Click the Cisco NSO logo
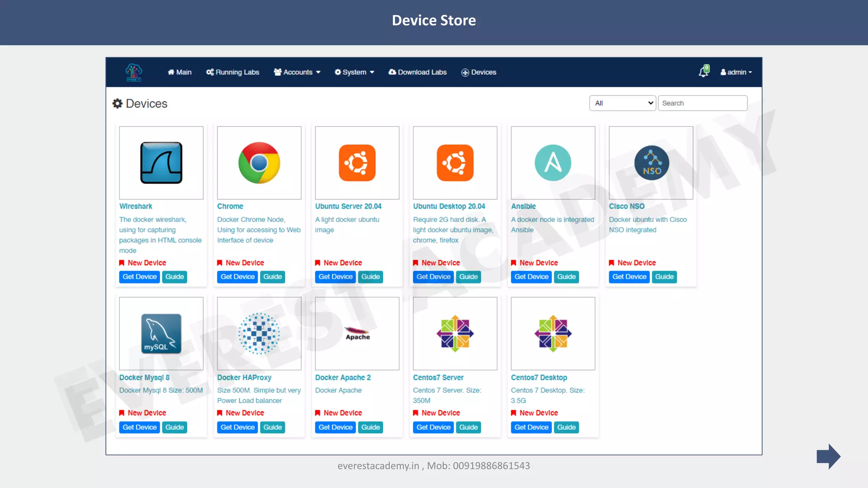 point(651,163)
